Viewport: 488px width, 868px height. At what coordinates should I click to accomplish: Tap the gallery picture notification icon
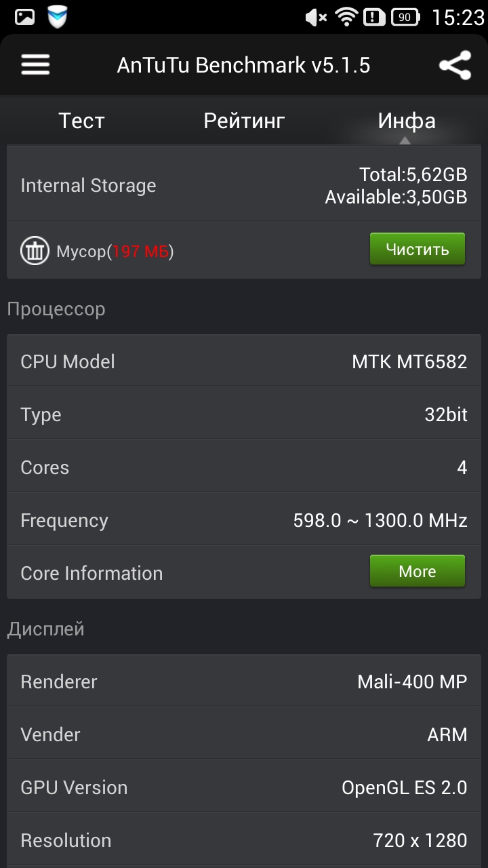point(25,17)
